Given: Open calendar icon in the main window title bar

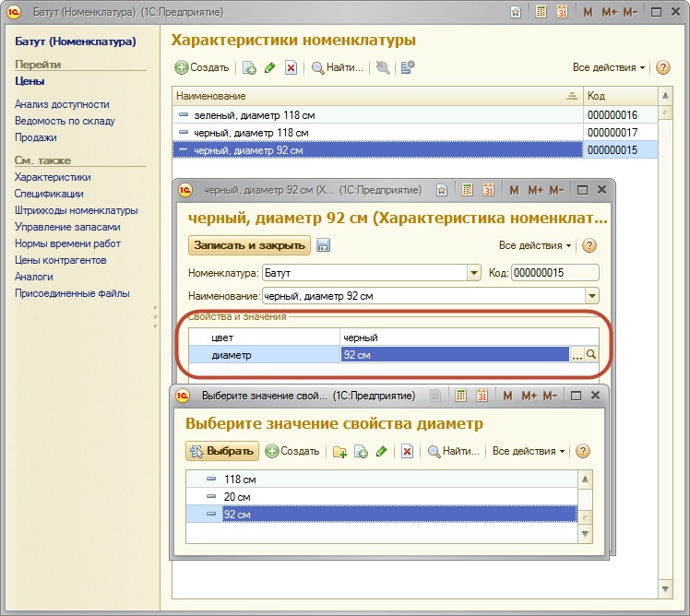Looking at the screenshot, I should [560, 12].
